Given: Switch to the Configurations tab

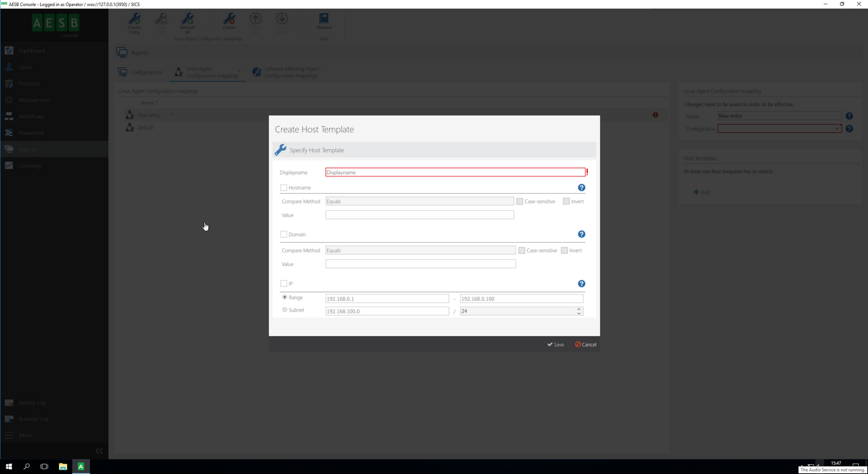Looking at the screenshot, I should [x=140, y=72].
